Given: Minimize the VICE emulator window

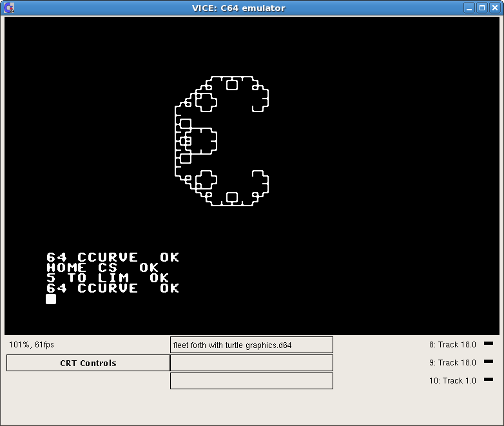Looking at the screenshot, I should point(469,8).
